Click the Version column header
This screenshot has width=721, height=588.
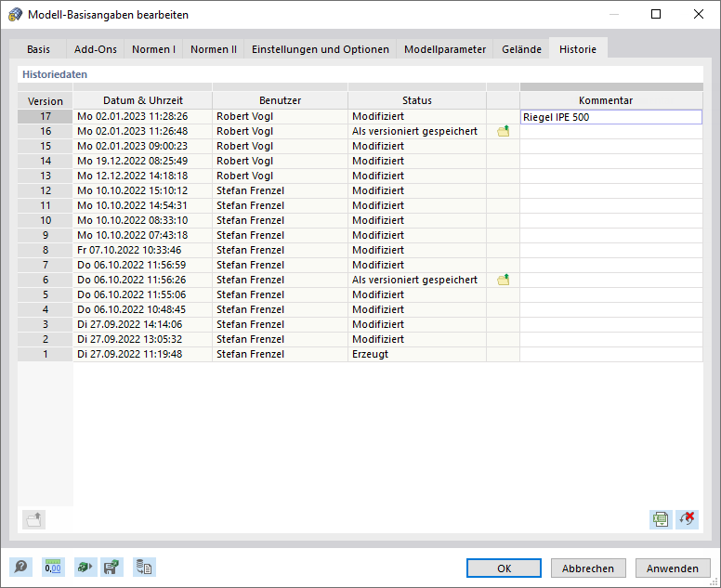coord(45,100)
